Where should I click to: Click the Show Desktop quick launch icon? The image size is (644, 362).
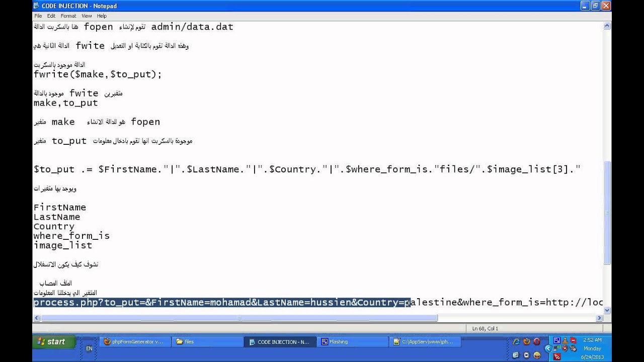pos(516,355)
